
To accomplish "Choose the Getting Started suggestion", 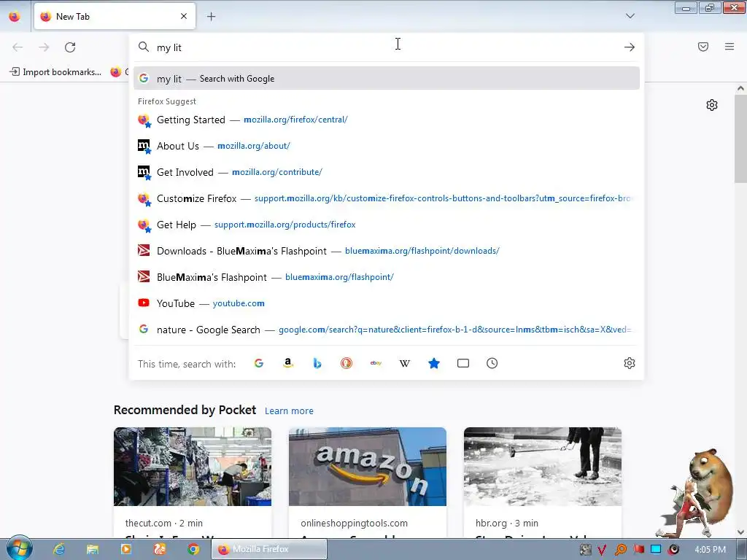I will [387, 120].
